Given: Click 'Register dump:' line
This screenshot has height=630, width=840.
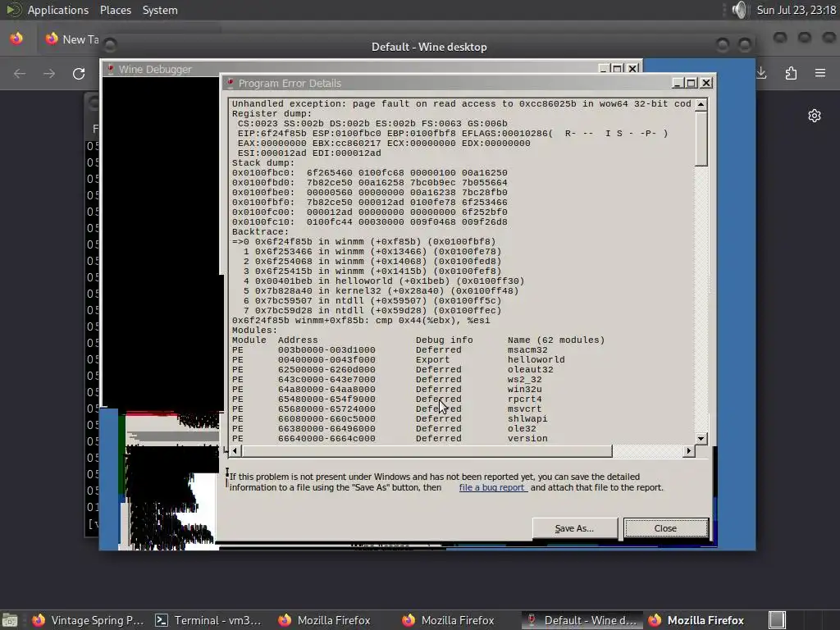Looking at the screenshot, I should 272,113.
